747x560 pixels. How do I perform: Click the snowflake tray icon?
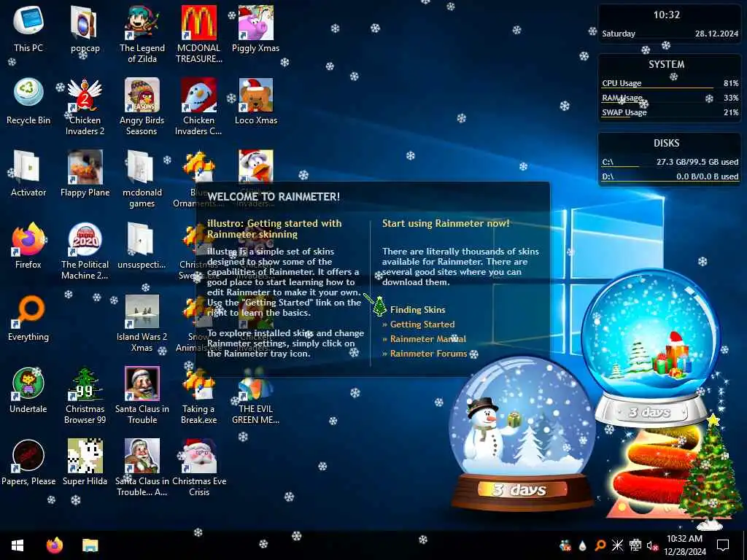617,545
